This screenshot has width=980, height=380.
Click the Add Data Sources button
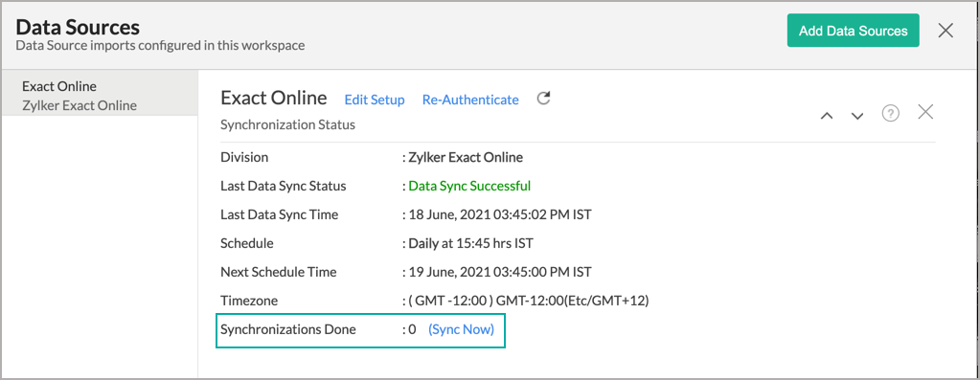point(854,31)
